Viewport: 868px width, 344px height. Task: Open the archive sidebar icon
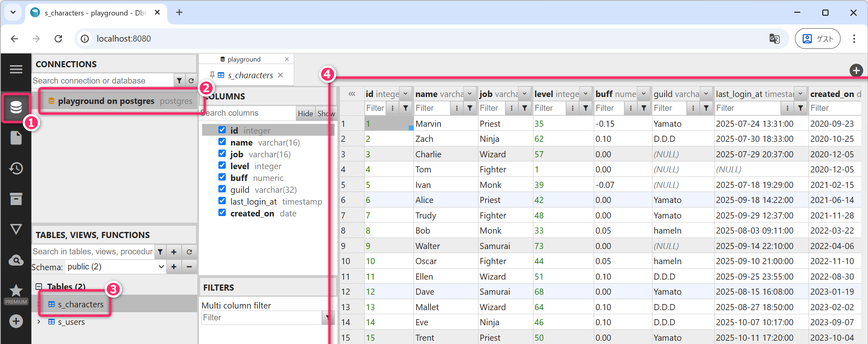pyautogui.click(x=16, y=199)
